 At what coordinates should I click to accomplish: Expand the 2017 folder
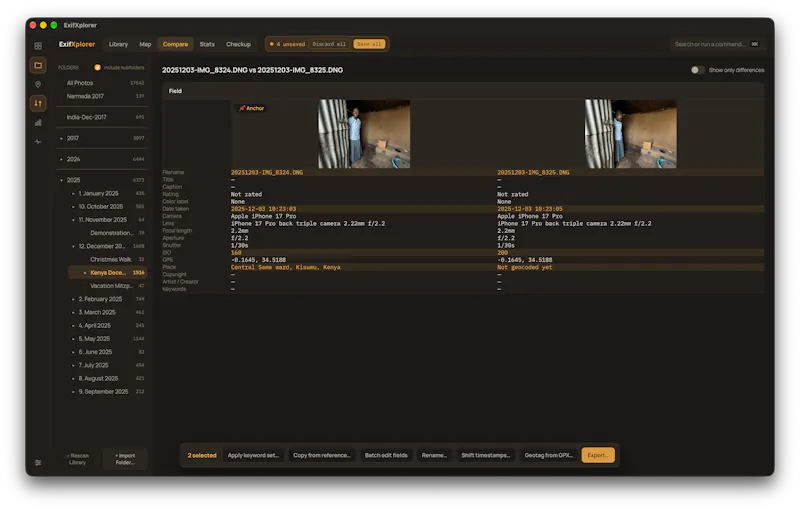(x=61, y=138)
